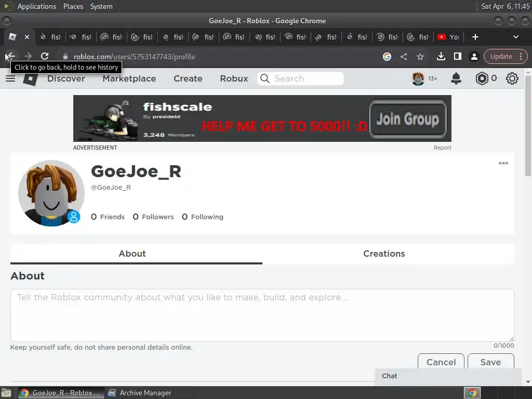The width and height of the screenshot is (532, 399).
Task: Click the site lock icon
Action: point(65,57)
